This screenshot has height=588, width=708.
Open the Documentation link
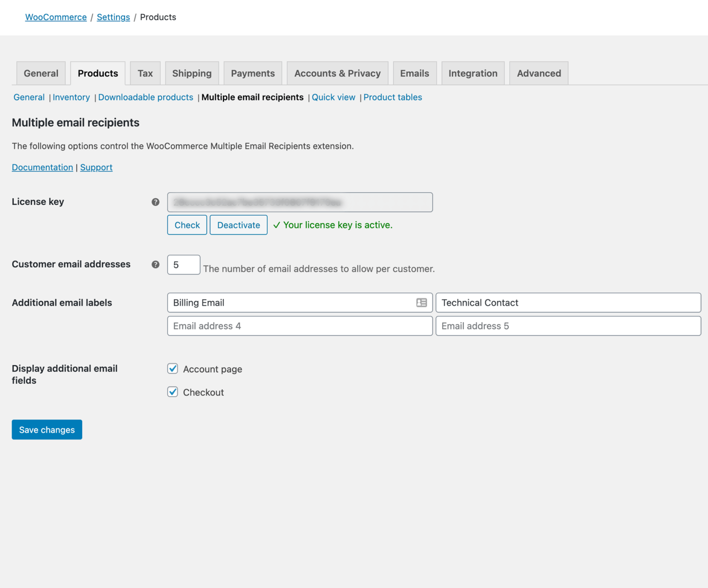(42, 167)
